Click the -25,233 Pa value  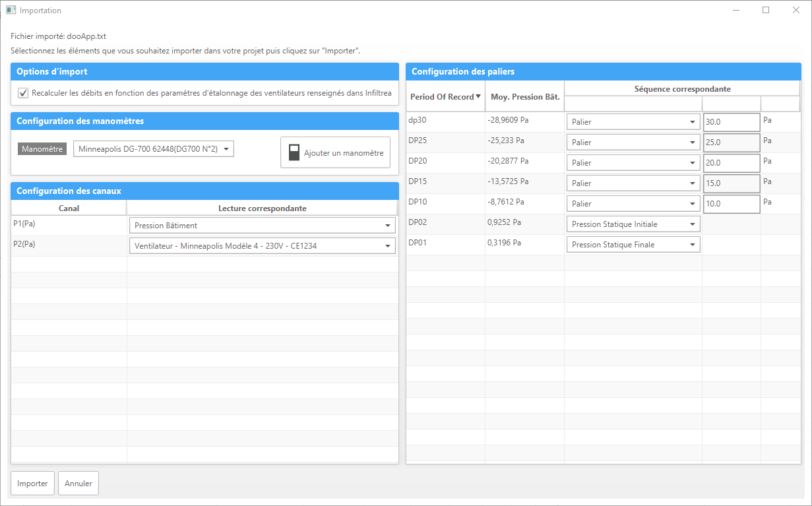506,141
